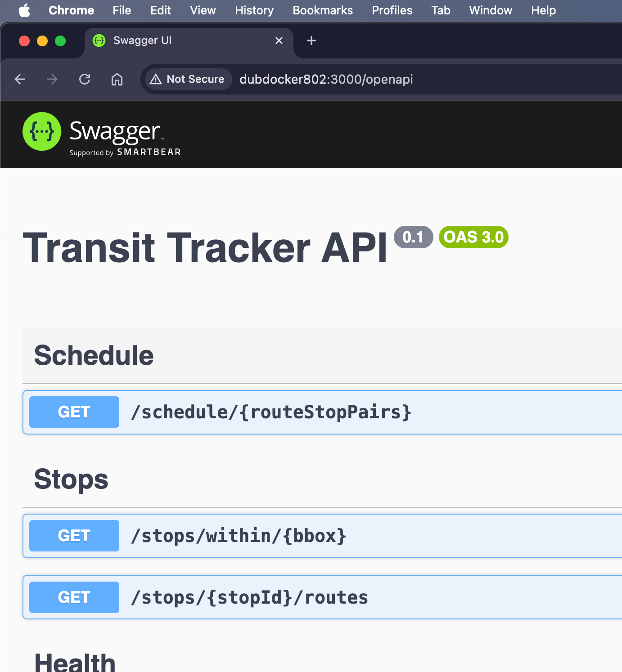Open the History menu
Screen dimensions: 622x672
[x=254, y=10]
